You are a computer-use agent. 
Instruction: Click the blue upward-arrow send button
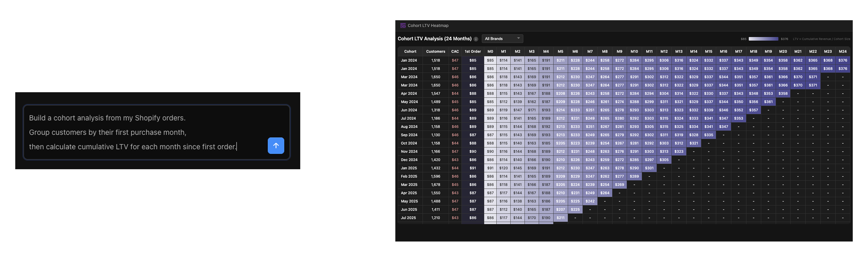[276, 146]
